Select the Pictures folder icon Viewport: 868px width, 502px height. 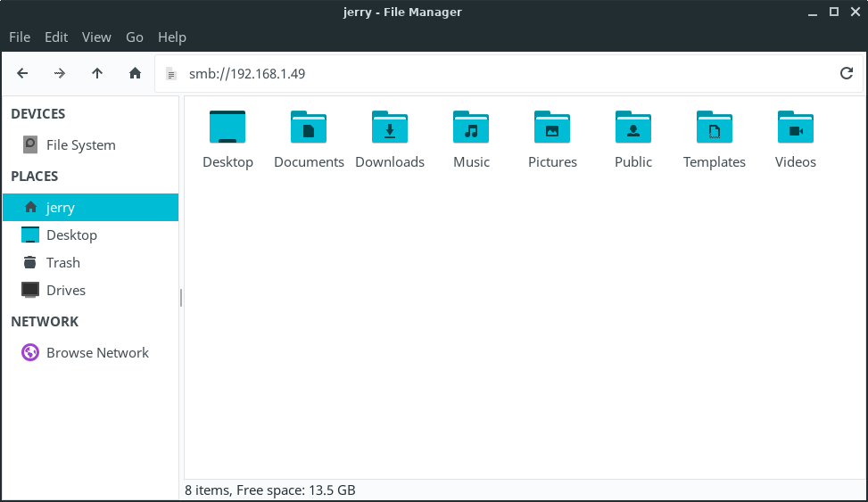pyautogui.click(x=552, y=128)
